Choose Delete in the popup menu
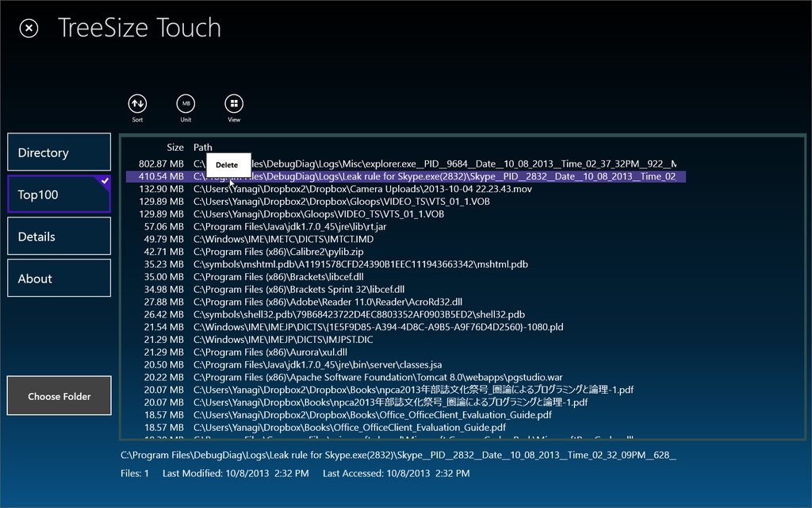 228,165
